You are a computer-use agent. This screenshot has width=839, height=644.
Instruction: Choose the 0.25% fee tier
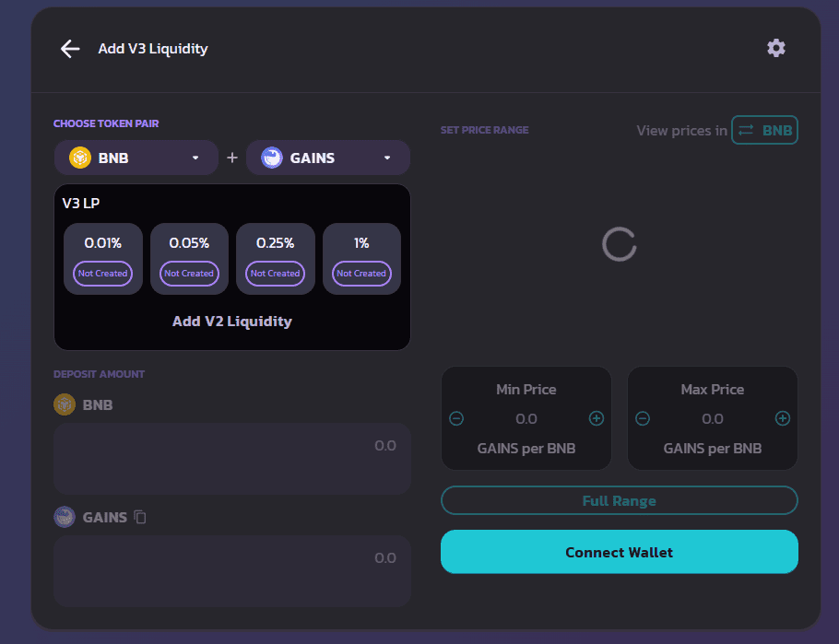pyautogui.click(x=276, y=258)
